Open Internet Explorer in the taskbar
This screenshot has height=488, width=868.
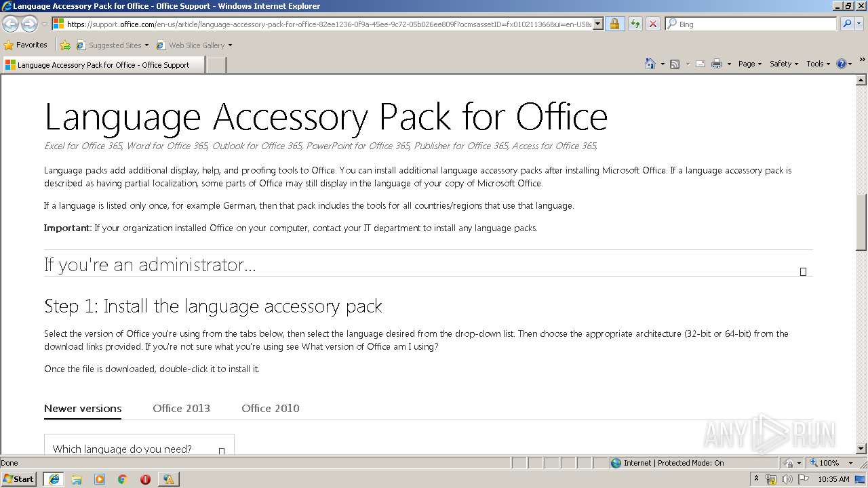coord(54,479)
